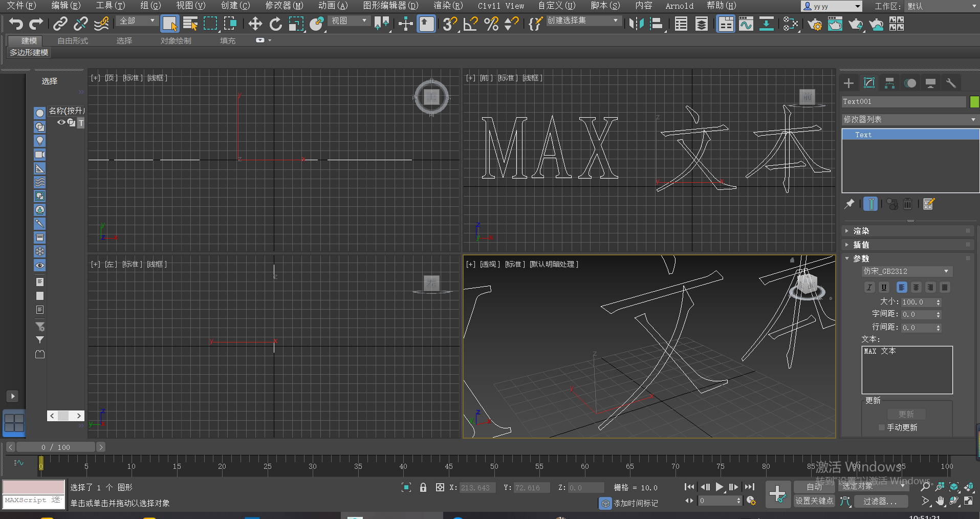Toggle italic text style in parameters
980x519 pixels.
869,287
